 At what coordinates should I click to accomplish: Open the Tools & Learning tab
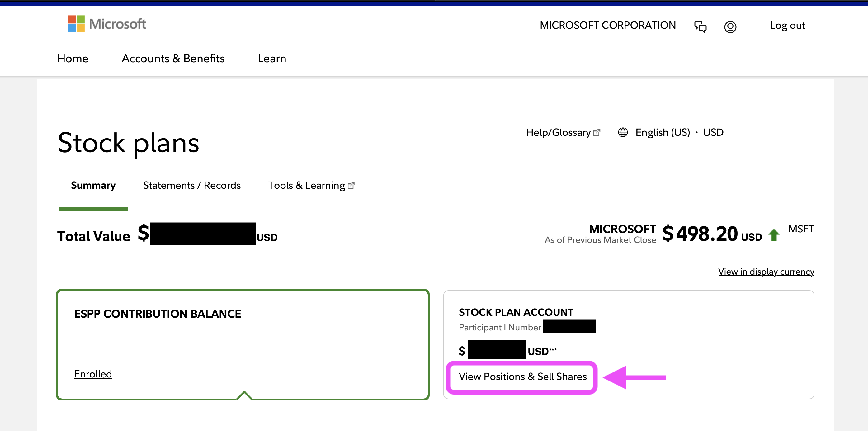[306, 185]
